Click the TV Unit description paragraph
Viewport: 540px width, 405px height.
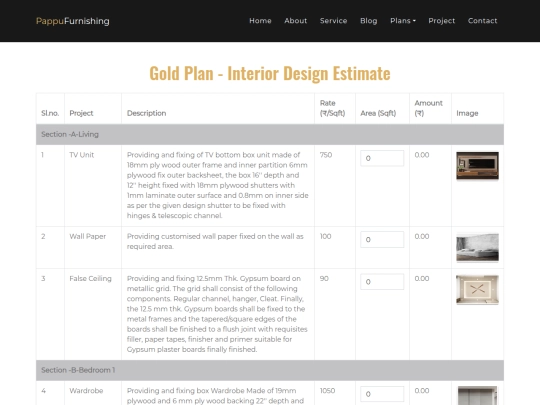(x=218, y=185)
